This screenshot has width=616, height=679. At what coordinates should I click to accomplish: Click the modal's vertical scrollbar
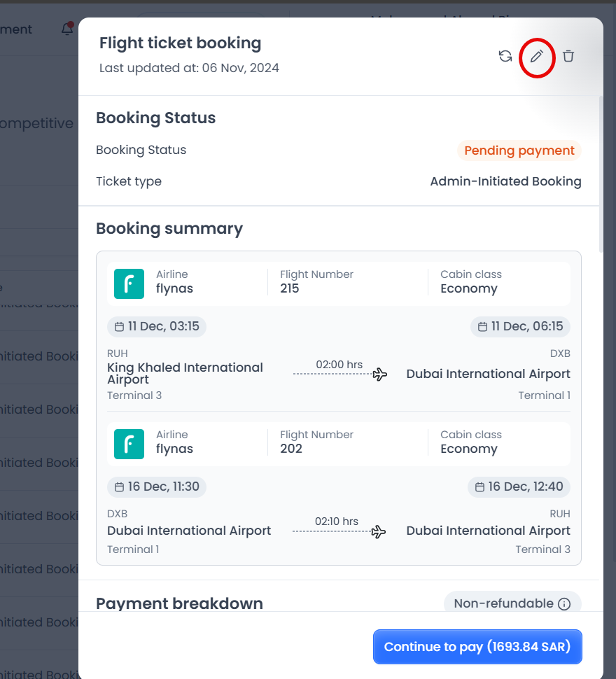coord(601,175)
